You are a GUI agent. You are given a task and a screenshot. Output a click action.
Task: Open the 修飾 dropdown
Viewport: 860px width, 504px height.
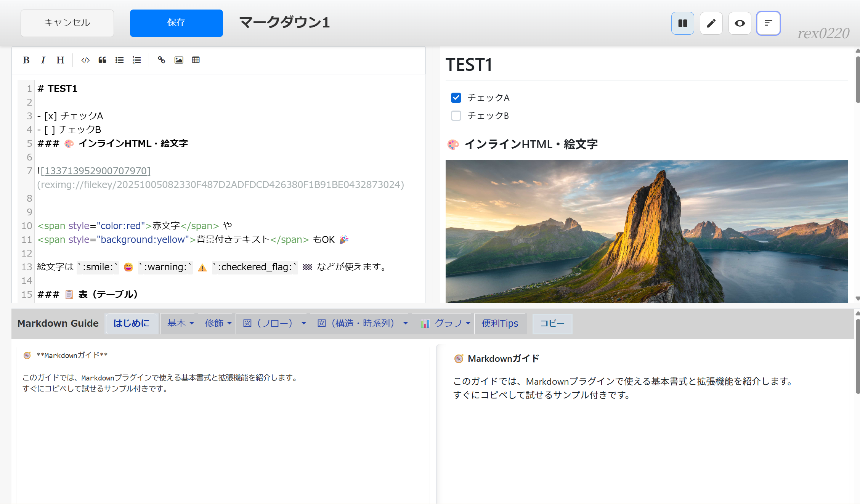click(x=218, y=323)
